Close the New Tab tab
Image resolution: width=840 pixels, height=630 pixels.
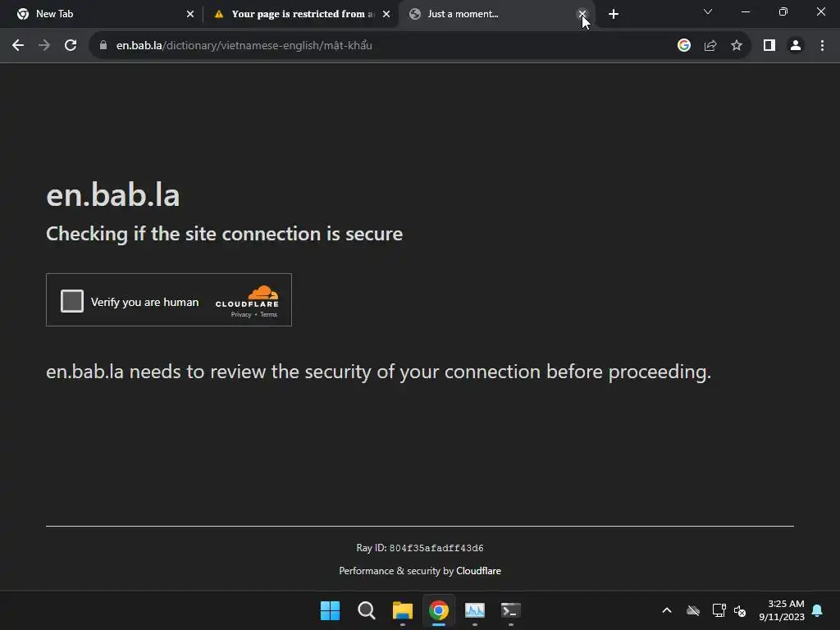pyautogui.click(x=190, y=14)
